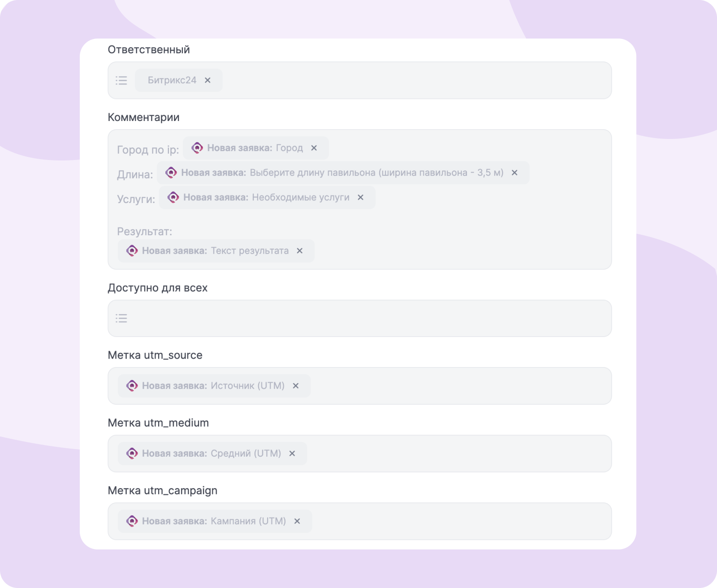717x588 pixels.
Task: Click the icon on Необходимые услуги tag
Action: coord(173,197)
